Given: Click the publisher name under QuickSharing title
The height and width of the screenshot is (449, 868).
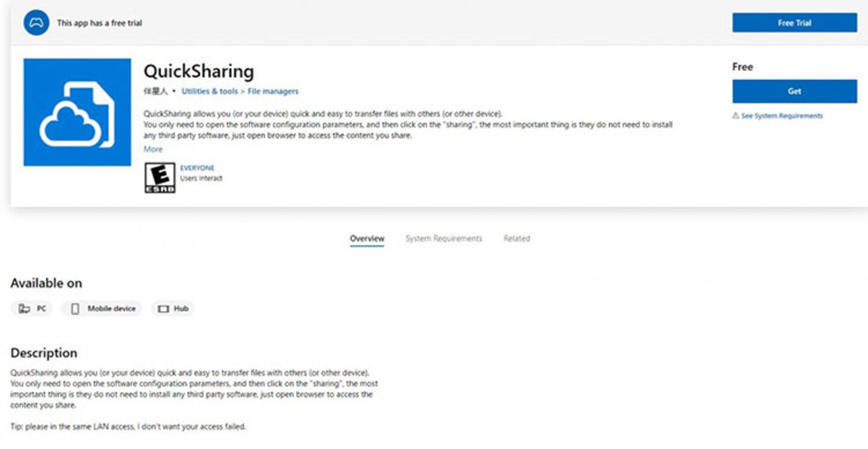Looking at the screenshot, I should [155, 91].
